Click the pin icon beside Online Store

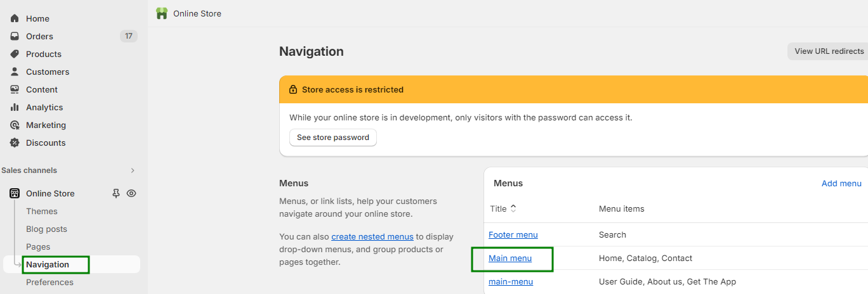coord(116,193)
